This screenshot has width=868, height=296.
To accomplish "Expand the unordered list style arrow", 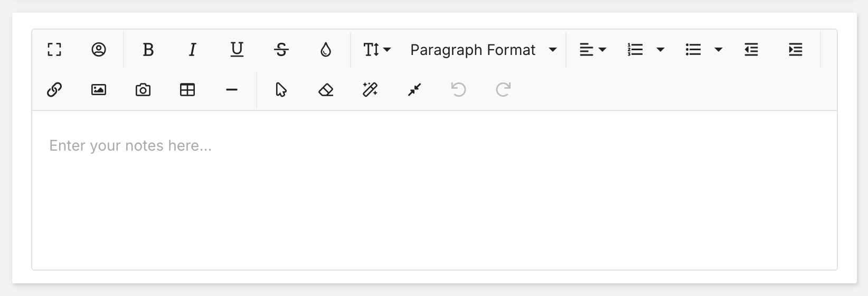I will 718,50.
